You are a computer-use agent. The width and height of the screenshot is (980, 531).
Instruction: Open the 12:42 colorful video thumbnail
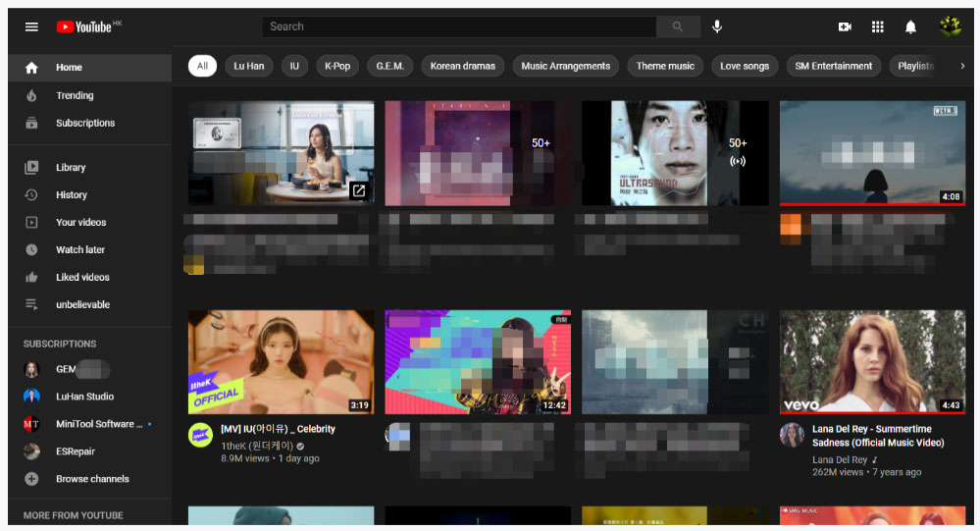tap(478, 362)
